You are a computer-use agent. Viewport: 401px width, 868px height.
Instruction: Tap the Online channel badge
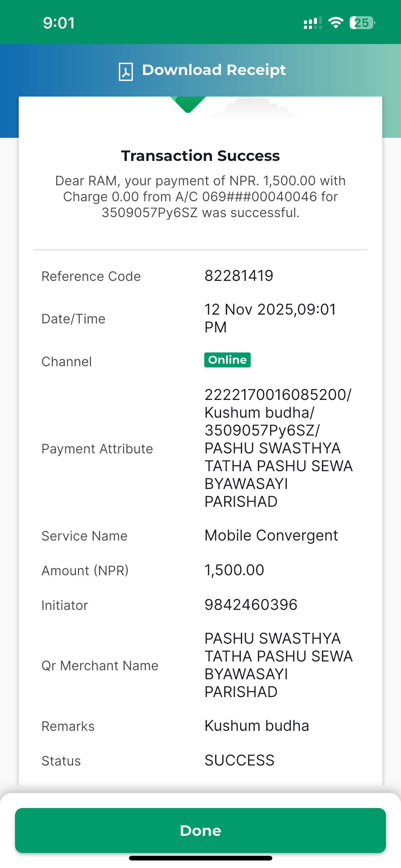[x=227, y=360]
